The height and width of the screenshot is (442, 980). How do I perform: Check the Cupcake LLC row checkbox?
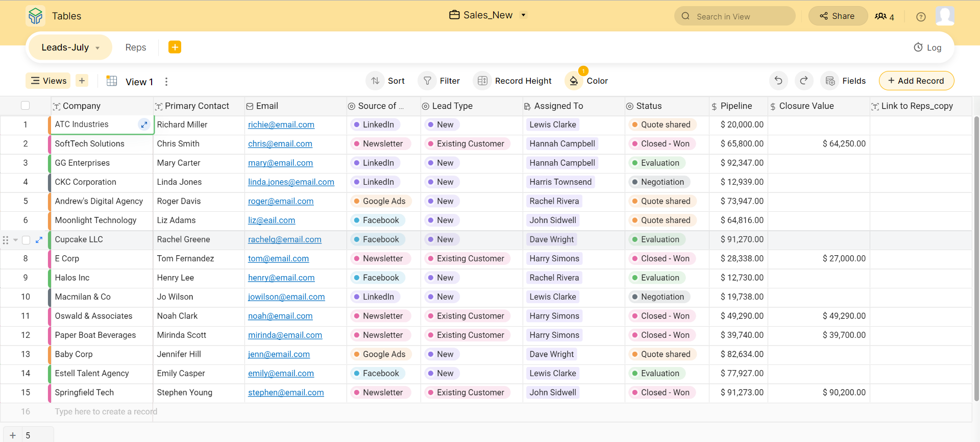tap(26, 240)
